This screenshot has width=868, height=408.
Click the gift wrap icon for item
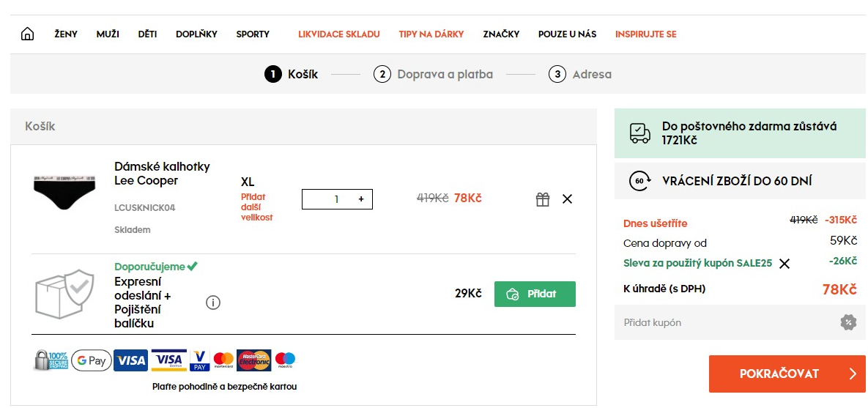click(x=543, y=199)
